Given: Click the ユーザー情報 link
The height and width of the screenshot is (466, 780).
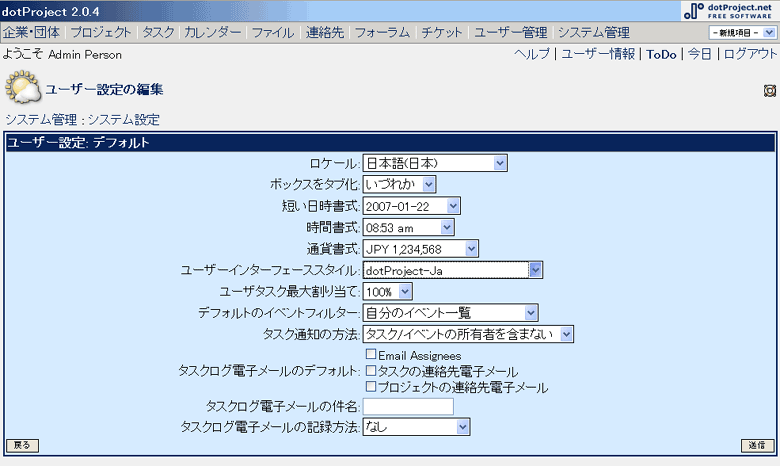Looking at the screenshot, I should 598,54.
